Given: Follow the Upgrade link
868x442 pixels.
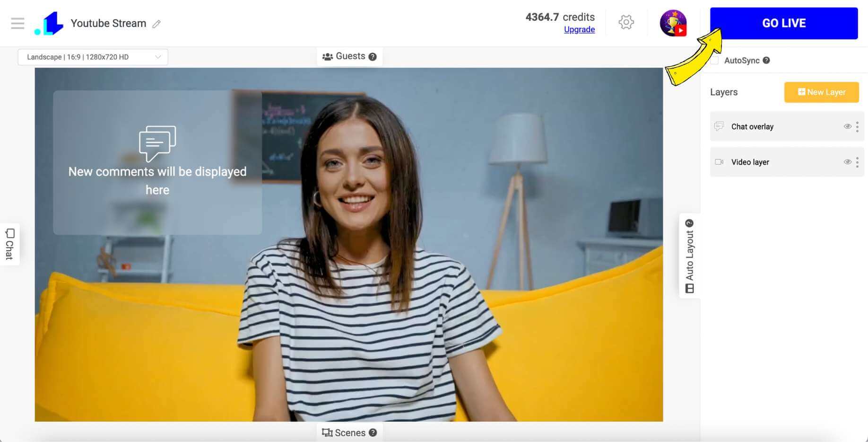Looking at the screenshot, I should click(x=579, y=29).
